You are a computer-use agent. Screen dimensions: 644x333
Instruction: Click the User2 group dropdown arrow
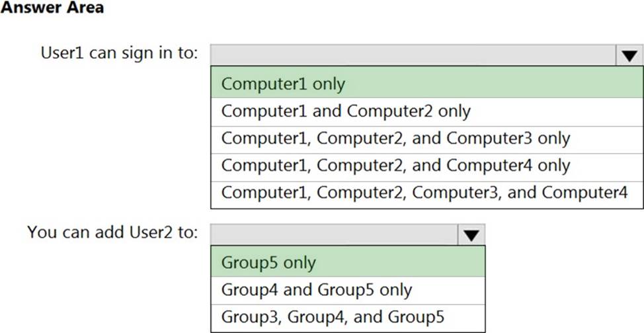[x=470, y=234]
